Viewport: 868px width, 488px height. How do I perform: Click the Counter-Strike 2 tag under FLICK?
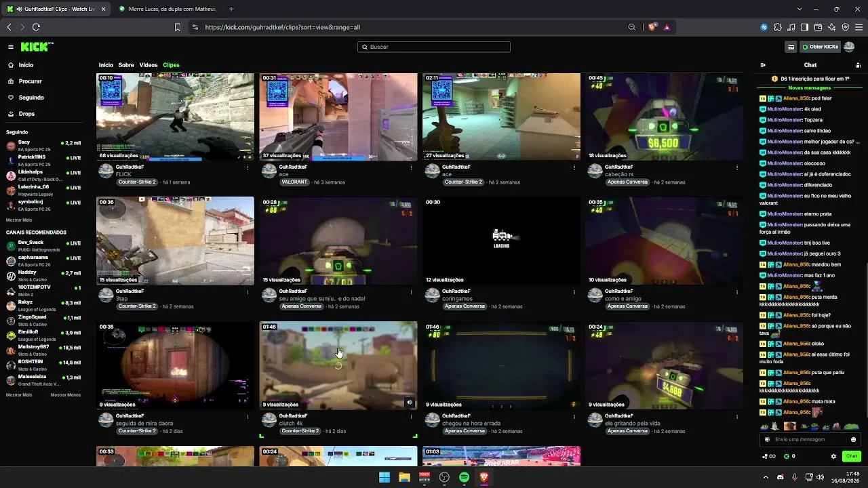[136, 182]
